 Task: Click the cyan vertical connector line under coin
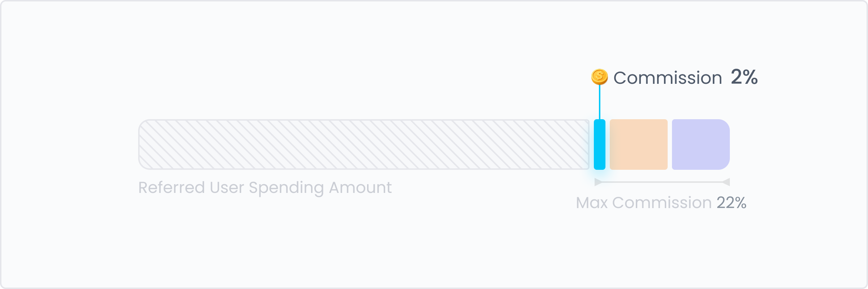(x=600, y=102)
